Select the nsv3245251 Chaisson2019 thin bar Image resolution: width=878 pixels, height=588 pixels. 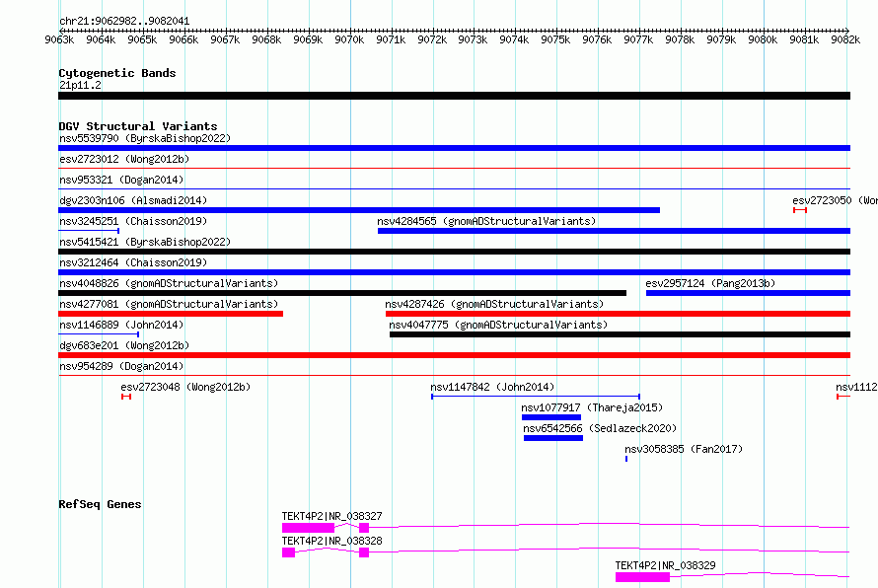(89, 231)
